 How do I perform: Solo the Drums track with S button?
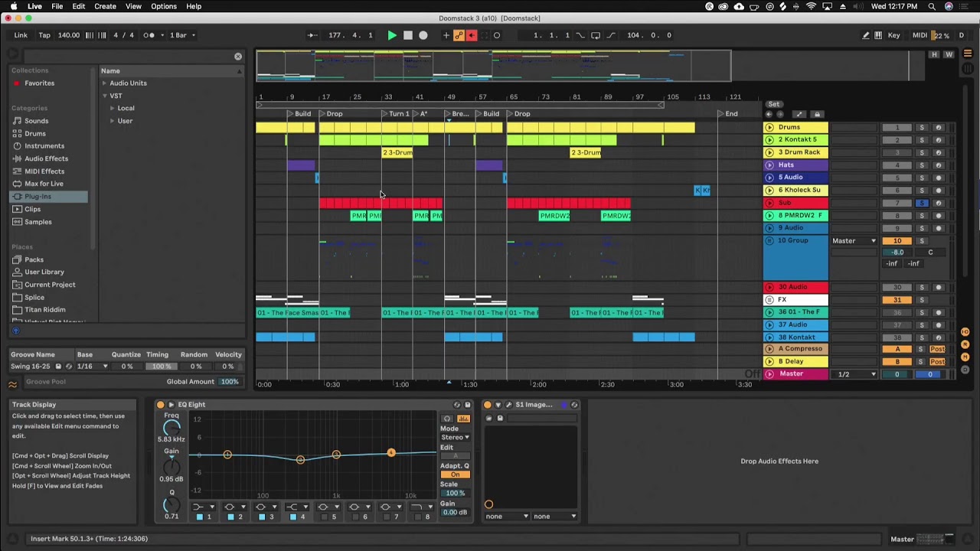pos(922,127)
